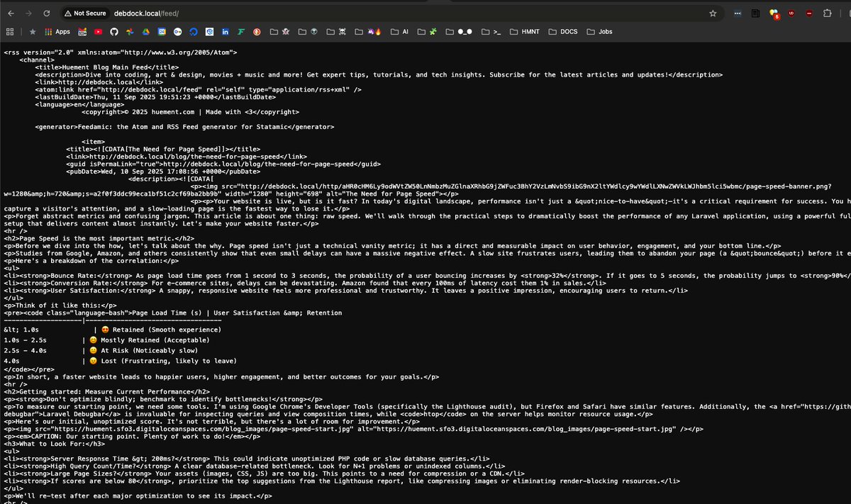Click the 'Large Page Sizes?' list item
851x504 pixels.
(x=265, y=473)
